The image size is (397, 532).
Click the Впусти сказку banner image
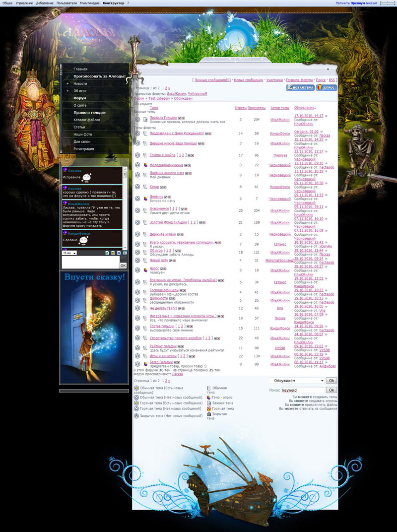click(x=94, y=328)
